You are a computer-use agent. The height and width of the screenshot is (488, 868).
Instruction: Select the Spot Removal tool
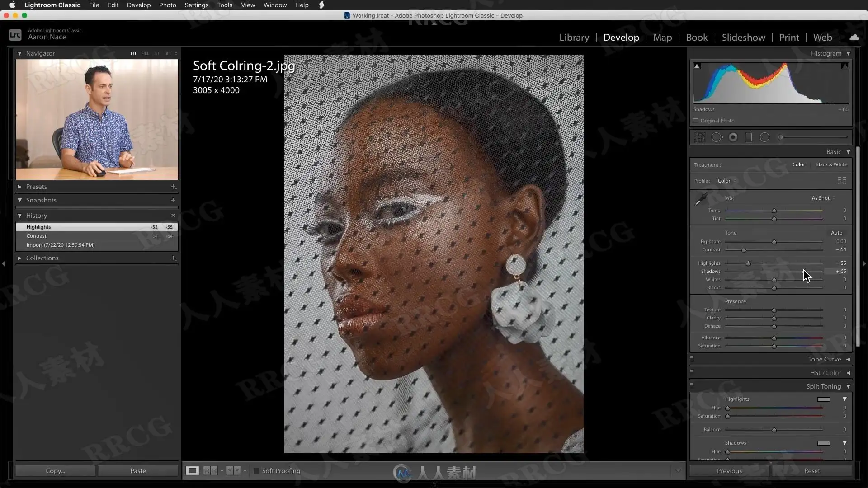pos(717,137)
